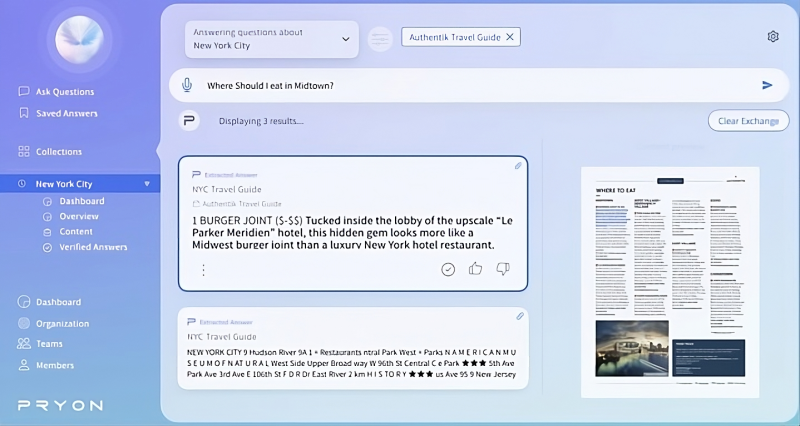Click attachment icon on second answer card
This screenshot has width=800, height=426.
tap(520, 316)
